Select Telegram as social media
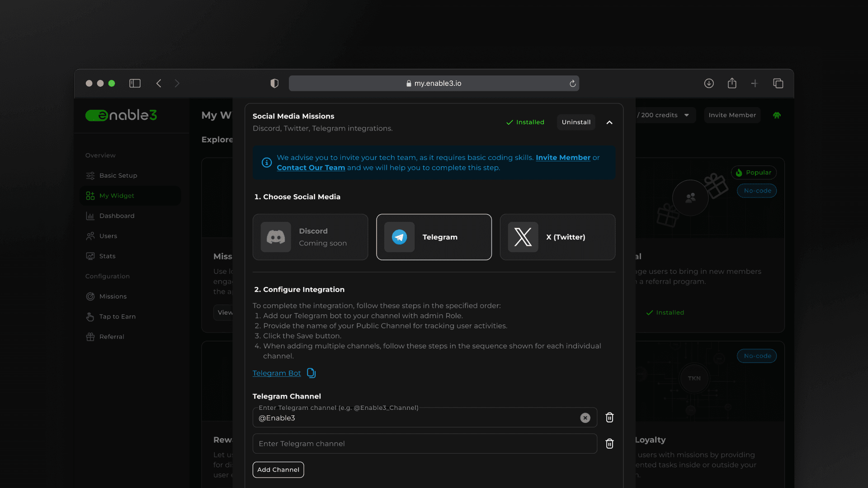The height and width of the screenshot is (488, 868). tap(434, 237)
